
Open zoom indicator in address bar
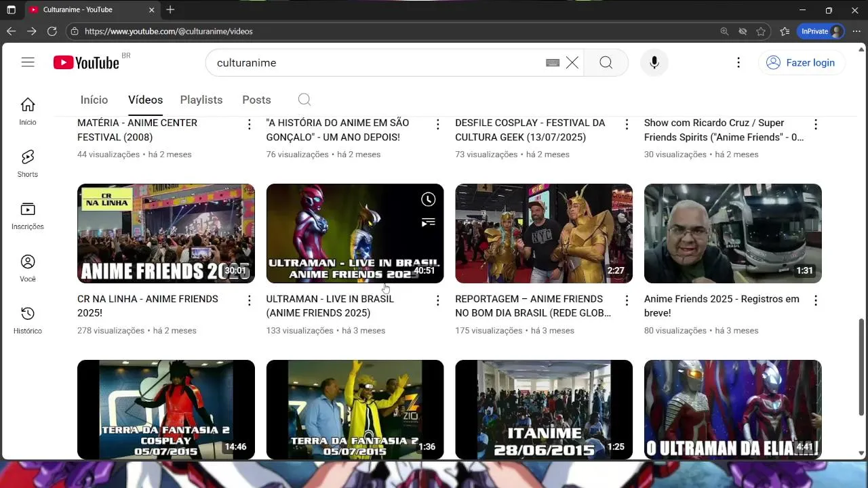[x=724, y=31]
